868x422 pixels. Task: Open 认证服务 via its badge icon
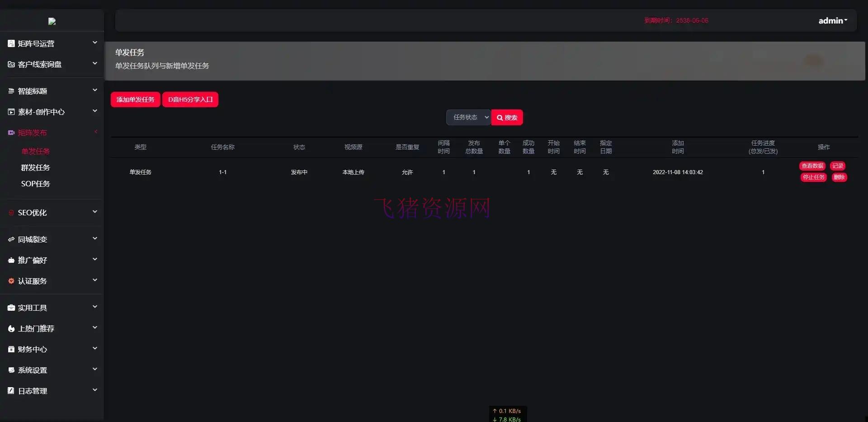(x=11, y=281)
